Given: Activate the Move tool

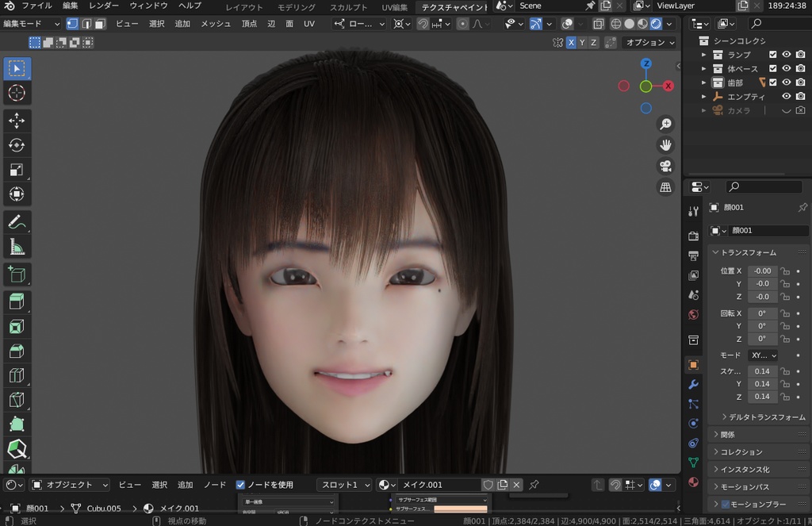Looking at the screenshot, I should (x=17, y=121).
